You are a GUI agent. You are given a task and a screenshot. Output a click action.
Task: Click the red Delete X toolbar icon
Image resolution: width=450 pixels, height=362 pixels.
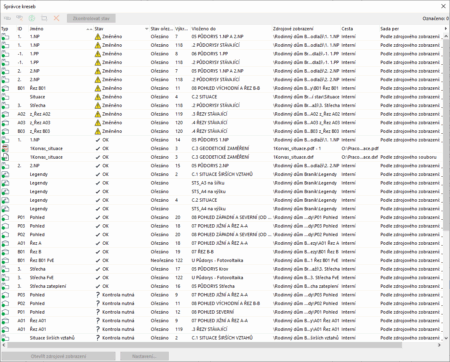click(56, 18)
